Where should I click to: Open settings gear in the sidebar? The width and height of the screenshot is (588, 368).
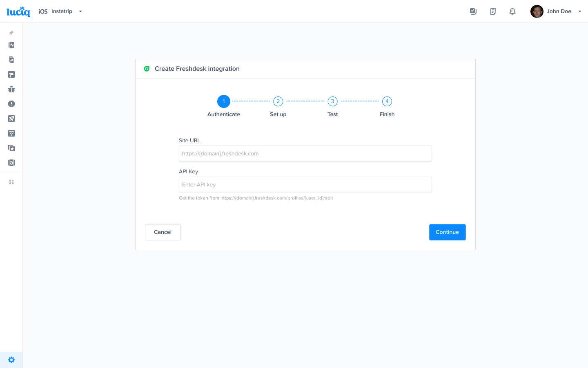click(x=11, y=360)
